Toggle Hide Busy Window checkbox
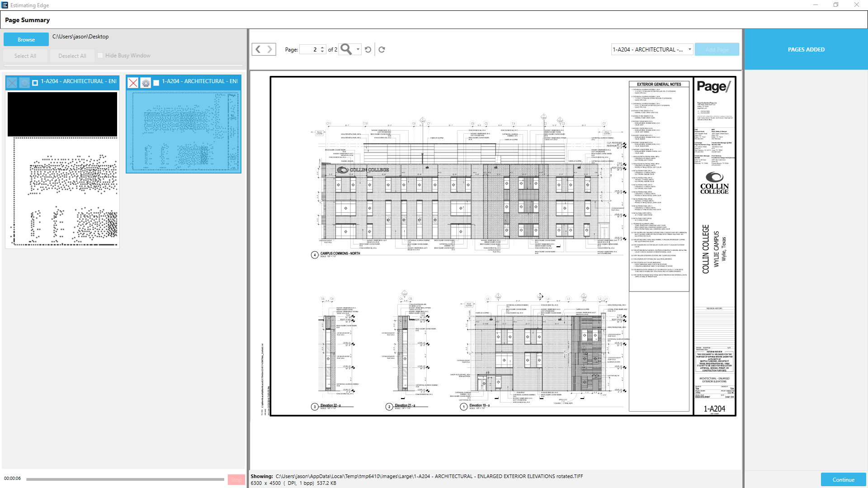The width and height of the screenshot is (868, 488). click(100, 56)
